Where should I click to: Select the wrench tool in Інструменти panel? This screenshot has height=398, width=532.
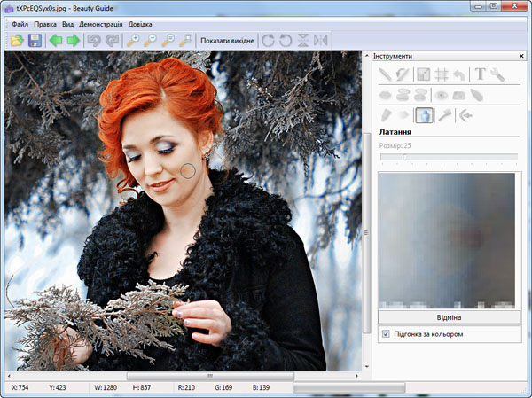[497, 74]
